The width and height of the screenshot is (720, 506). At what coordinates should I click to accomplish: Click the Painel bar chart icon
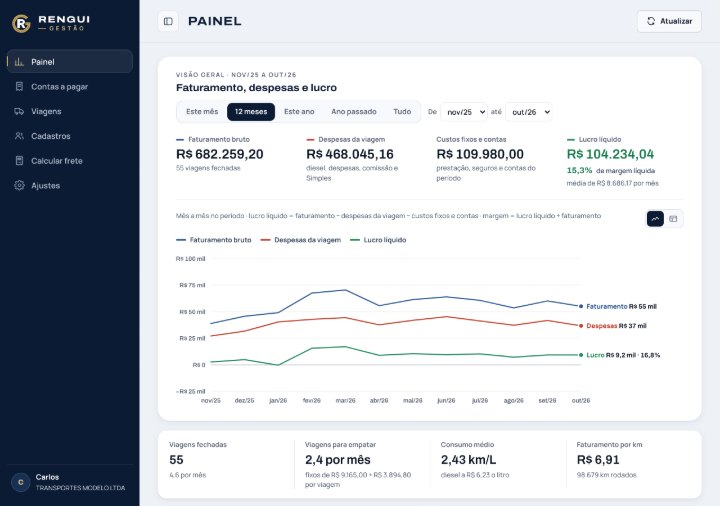19,62
